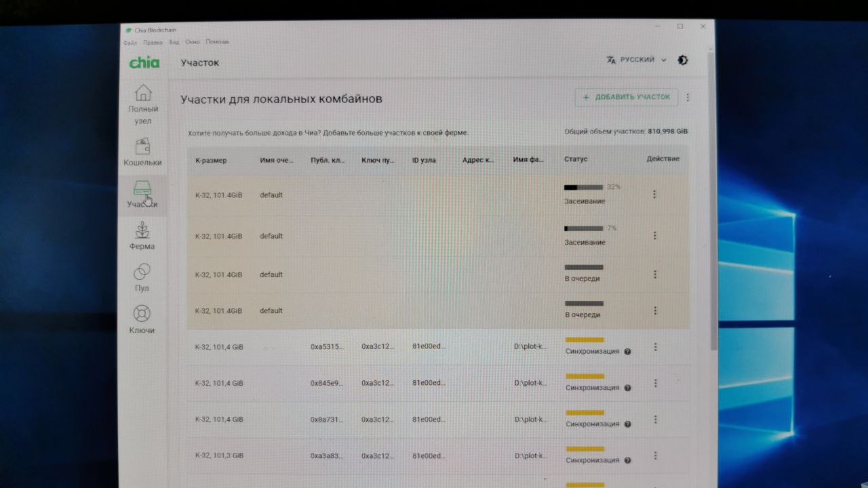
Task: Click the 7% plotting progress bar
Action: [583, 228]
